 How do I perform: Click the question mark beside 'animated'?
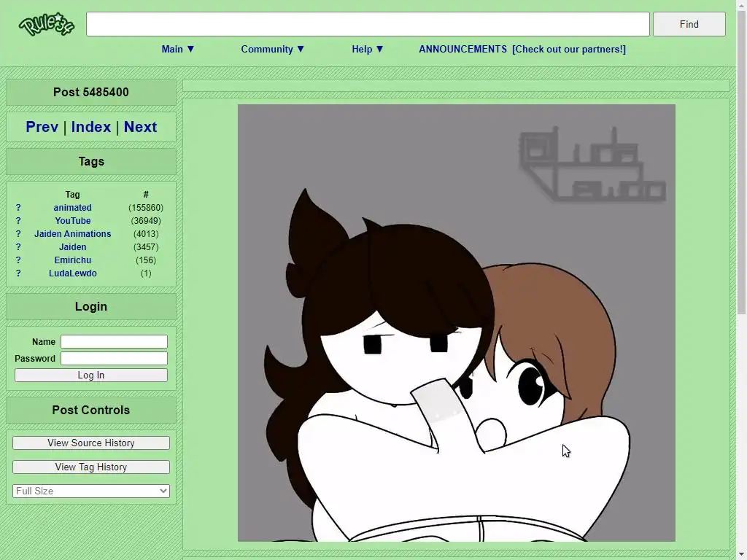[x=18, y=208]
